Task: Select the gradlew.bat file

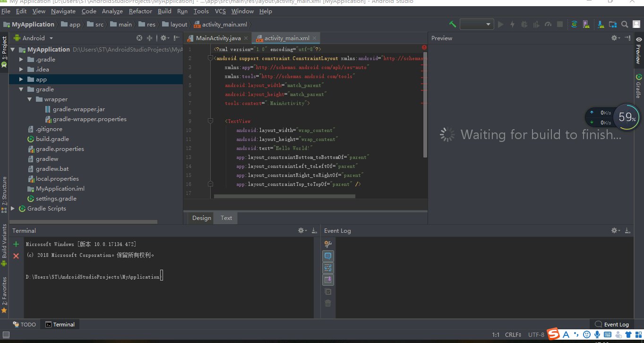Action: point(48,168)
